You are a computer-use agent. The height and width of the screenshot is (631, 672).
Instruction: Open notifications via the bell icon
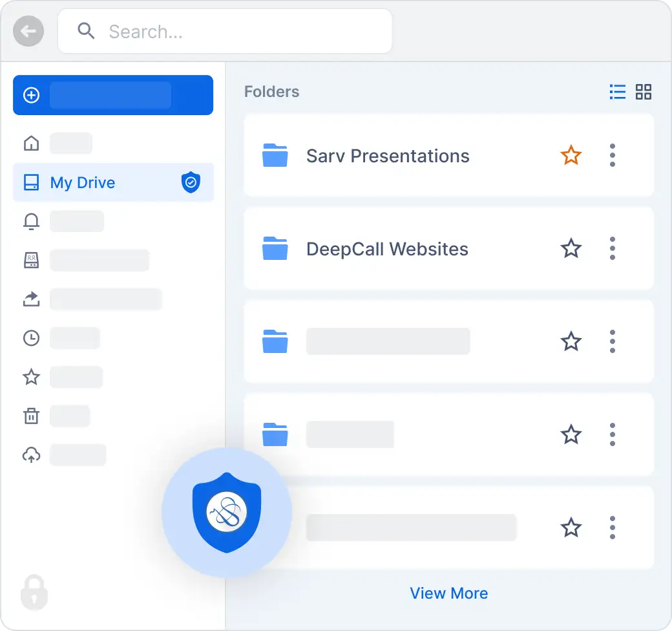(30, 221)
